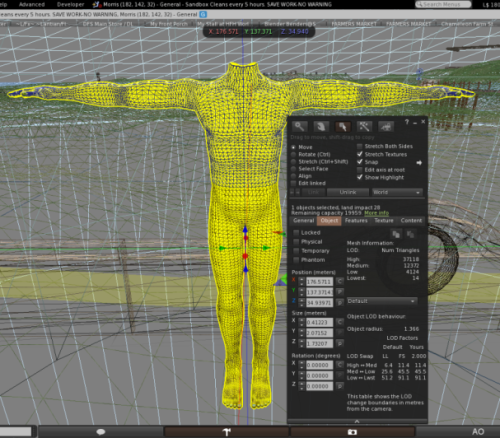Select the Edit pointer tool
This screenshot has height=438, width=500.
pos(343,127)
